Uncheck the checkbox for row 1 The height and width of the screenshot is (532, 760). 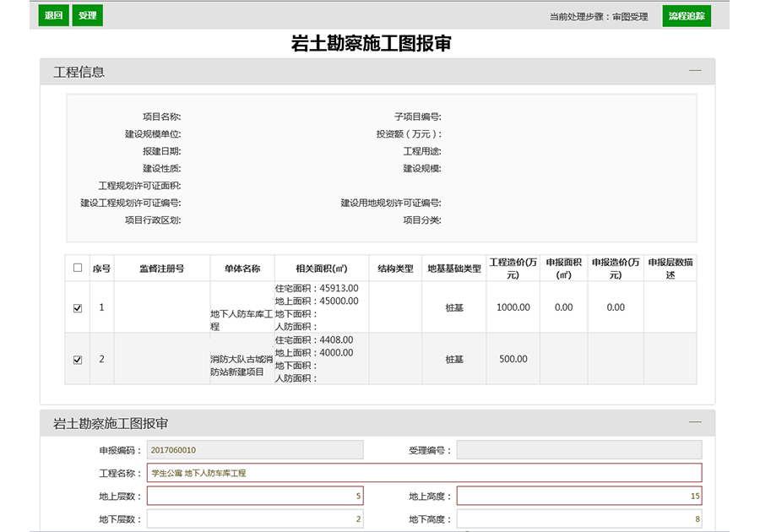click(78, 308)
